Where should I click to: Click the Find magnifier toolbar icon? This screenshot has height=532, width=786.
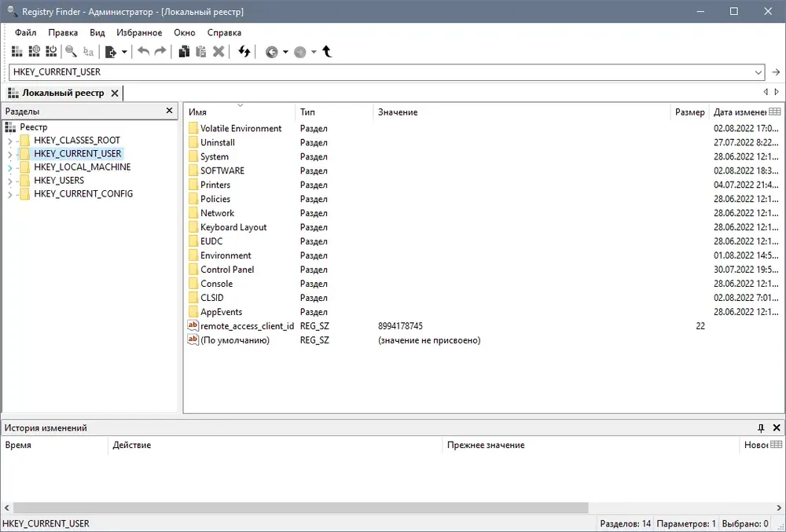pos(72,51)
